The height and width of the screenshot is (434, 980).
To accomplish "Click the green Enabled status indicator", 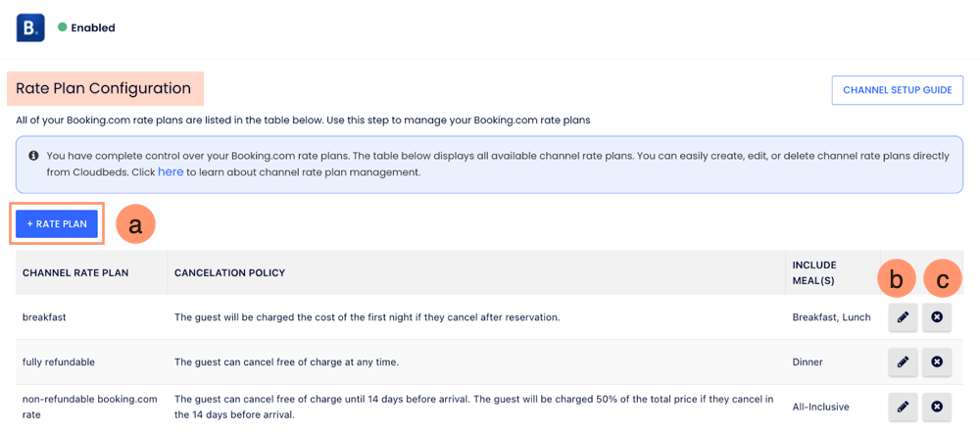I will (63, 27).
